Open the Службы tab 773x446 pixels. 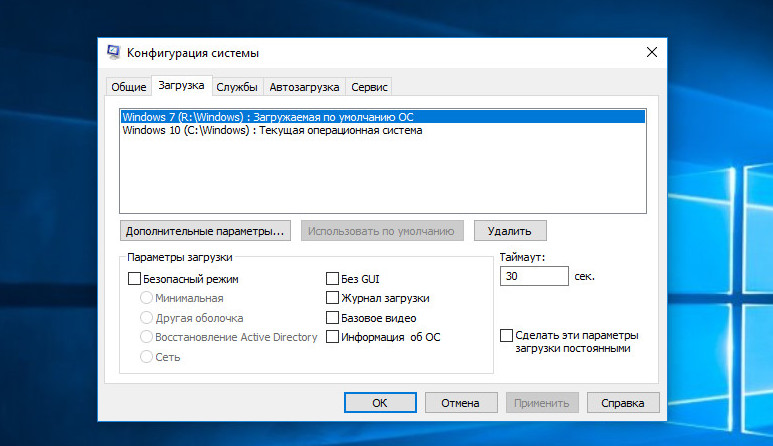pyautogui.click(x=237, y=87)
